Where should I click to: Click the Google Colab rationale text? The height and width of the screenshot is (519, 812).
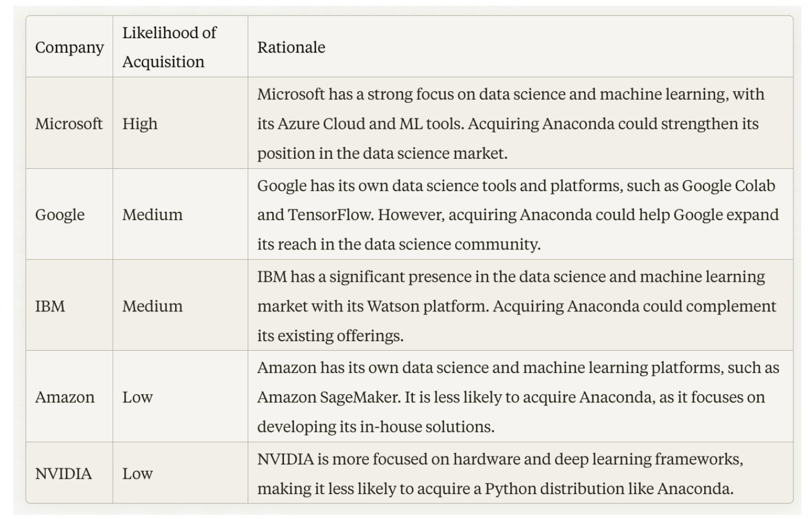pyautogui.click(x=518, y=214)
